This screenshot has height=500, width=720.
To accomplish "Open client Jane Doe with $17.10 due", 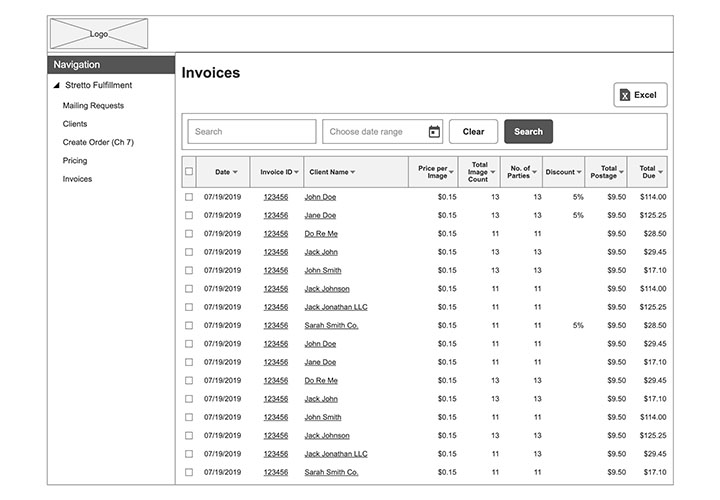I will 320,362.
